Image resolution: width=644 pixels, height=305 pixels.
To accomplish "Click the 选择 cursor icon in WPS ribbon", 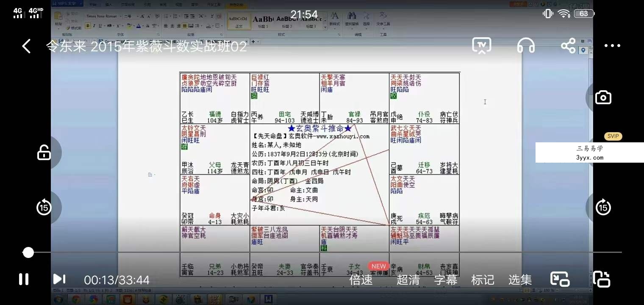I will coord(366,19).
